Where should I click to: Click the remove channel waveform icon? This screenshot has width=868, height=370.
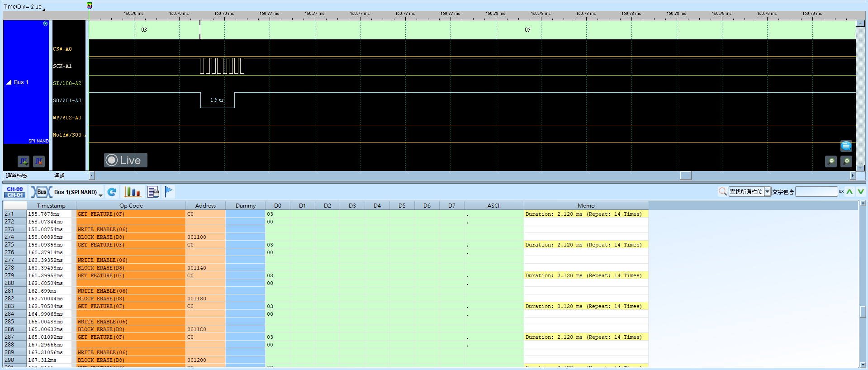[x=39, y=161]
